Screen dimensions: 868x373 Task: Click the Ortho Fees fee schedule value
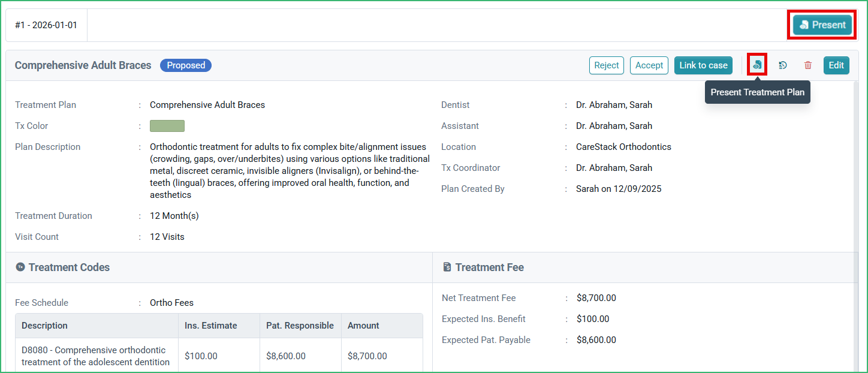coord(171,303)
